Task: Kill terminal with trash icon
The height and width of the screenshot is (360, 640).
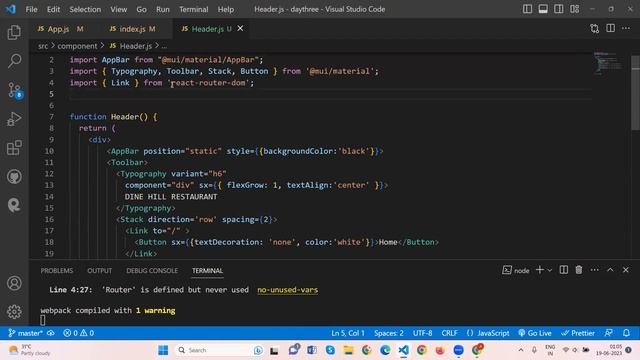Action: (x=579, y=270)
